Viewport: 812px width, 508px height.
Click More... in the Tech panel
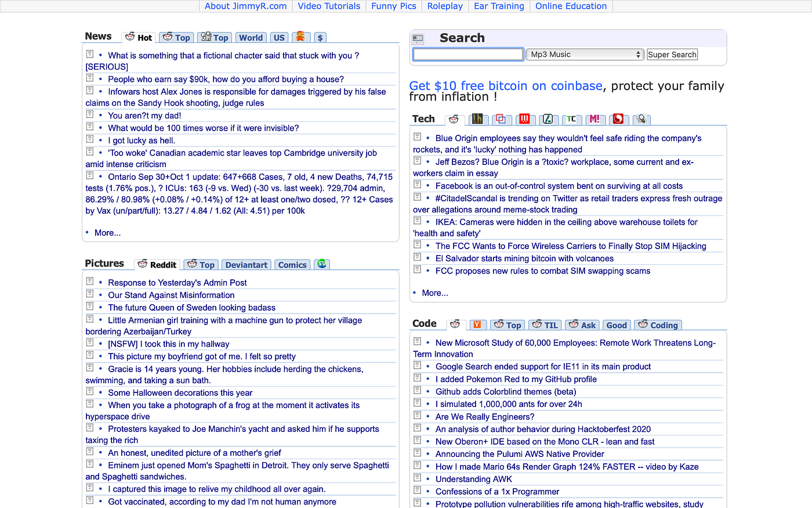pos(435,293)
